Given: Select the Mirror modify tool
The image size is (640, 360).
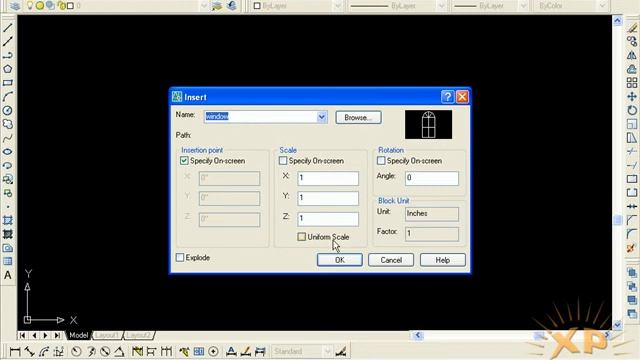Looking at the screenshot, I should [632, 55].
